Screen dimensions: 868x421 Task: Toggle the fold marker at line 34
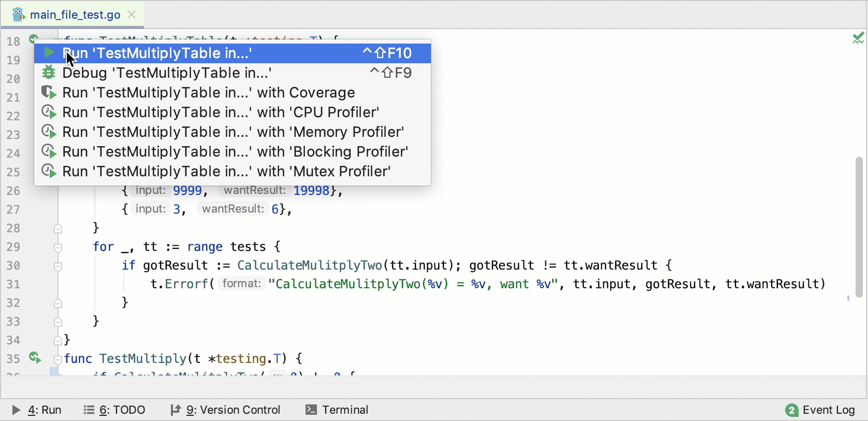[x=58, y=340]
